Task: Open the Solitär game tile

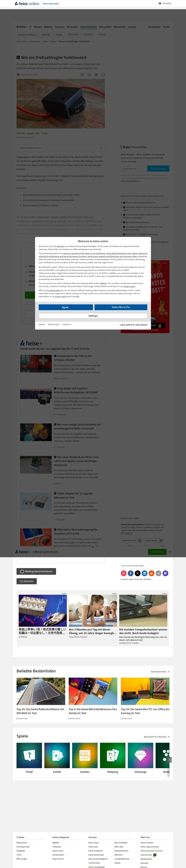Action: [57, 755]
